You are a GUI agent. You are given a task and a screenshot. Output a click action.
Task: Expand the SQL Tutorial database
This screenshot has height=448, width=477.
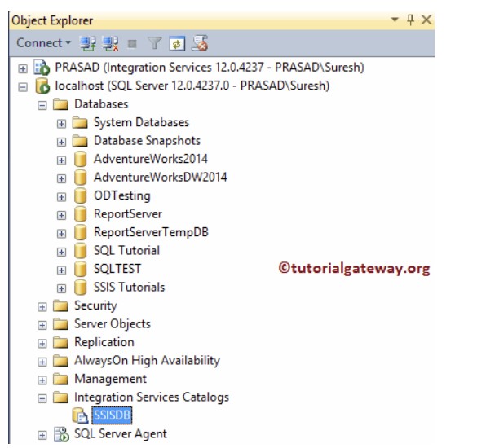(x=61, y=252)
